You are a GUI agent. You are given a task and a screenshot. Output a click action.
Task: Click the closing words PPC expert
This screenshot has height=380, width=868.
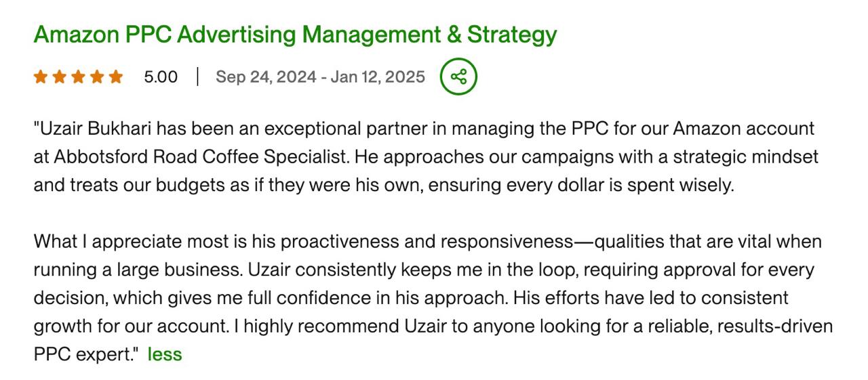pos(83,354)
